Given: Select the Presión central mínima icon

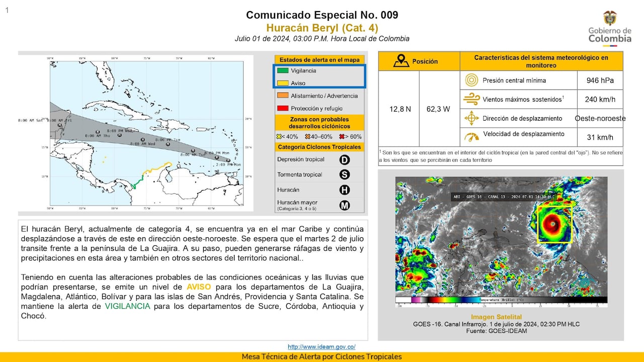Looking at the screenshot, I should (x=471, y=80).
